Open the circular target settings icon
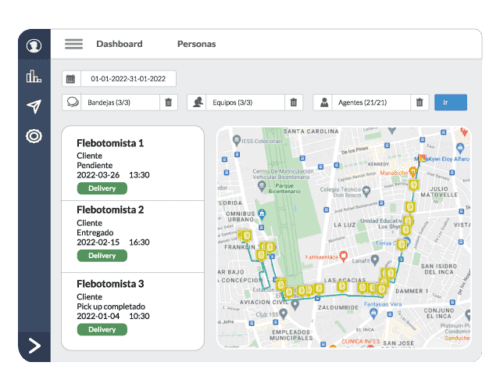This screenshot has width=500, height=391. (x=34, y=136)
